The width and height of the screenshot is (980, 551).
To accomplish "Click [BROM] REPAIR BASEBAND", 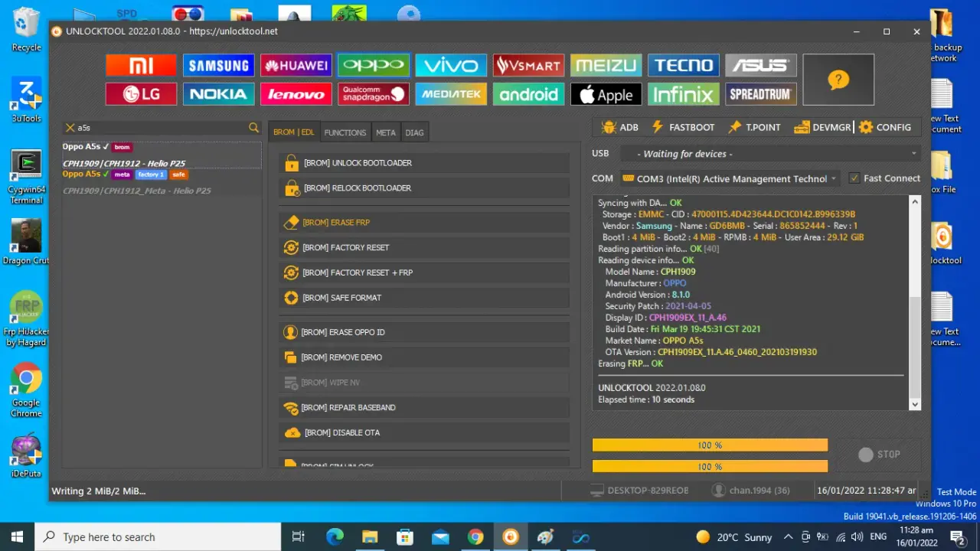I will point(424,408).
